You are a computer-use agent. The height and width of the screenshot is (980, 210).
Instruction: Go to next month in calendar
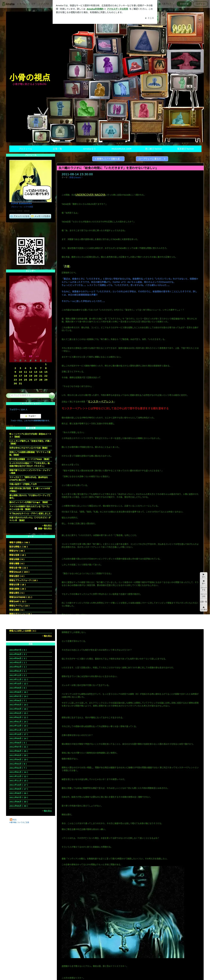(37, 356)
